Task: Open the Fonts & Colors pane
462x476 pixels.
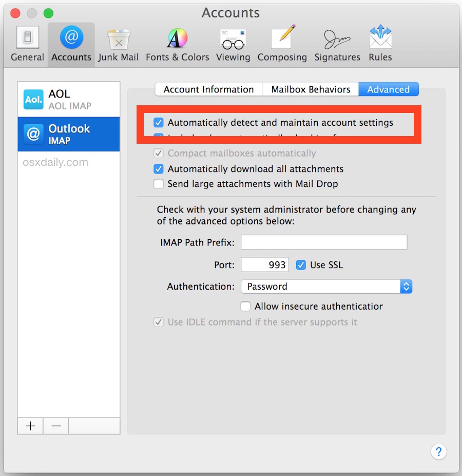Action: point(177,44)
